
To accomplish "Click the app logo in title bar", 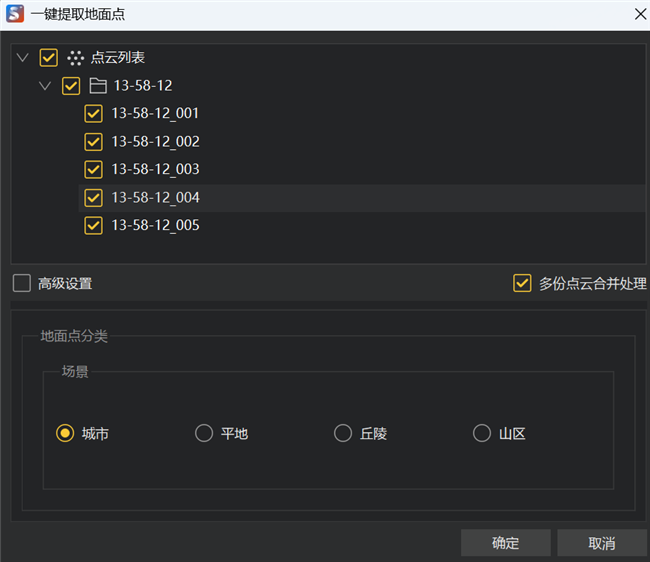I will point(14,14).
